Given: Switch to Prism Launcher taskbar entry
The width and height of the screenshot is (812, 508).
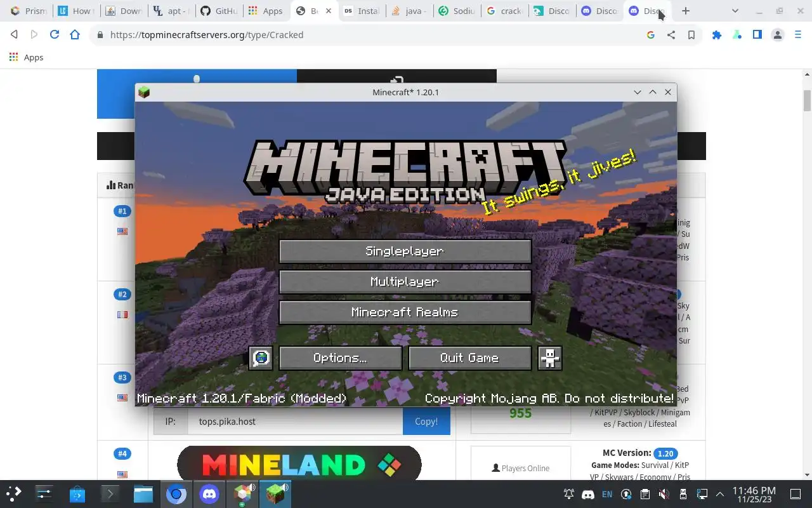Looking at the screenshot, I should click(x=242, y=493).
